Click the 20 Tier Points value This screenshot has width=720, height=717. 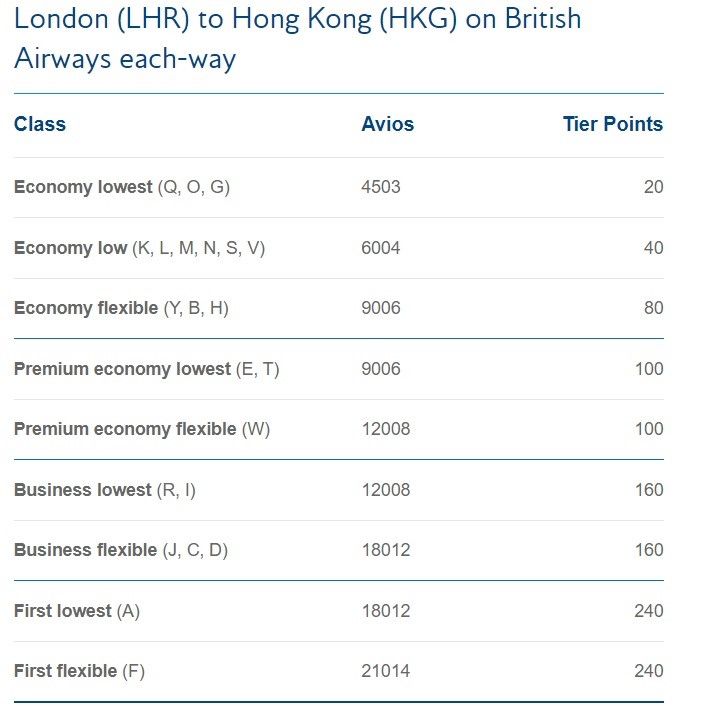653,187
